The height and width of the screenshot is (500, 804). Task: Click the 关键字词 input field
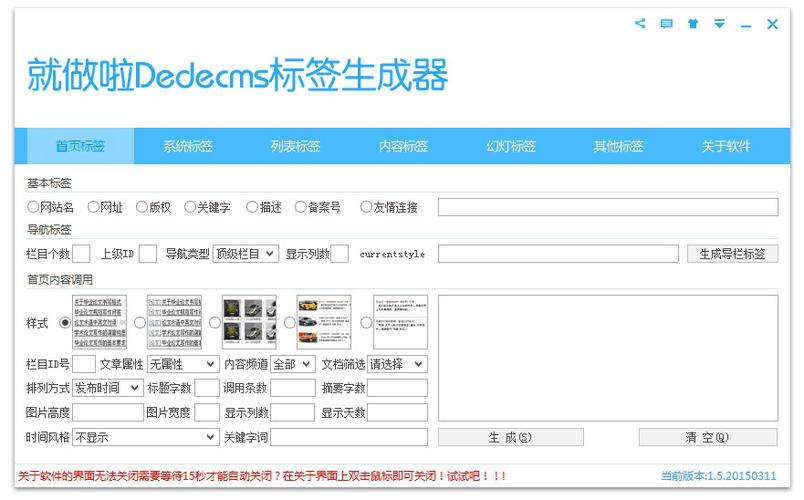click(349, 437)
